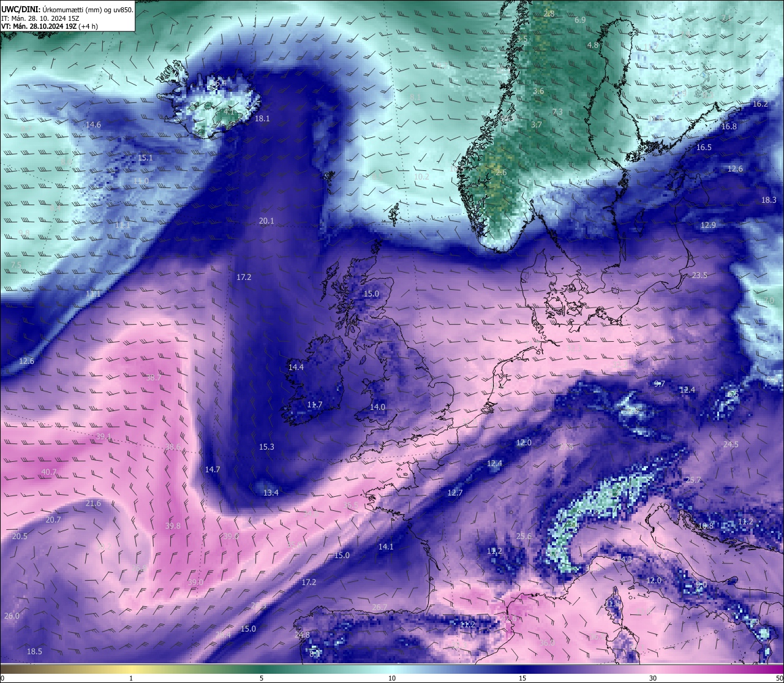Click the 13.4 value label
The image size is (784, 683).
coord(271,492)
